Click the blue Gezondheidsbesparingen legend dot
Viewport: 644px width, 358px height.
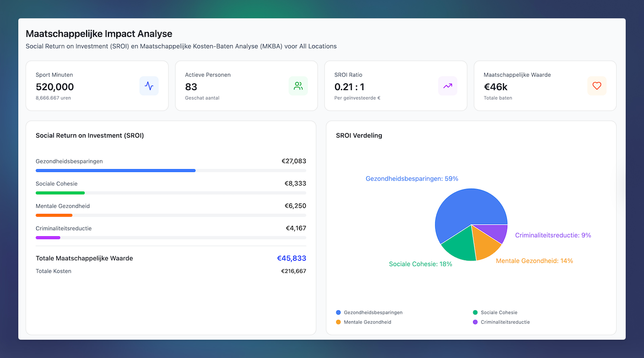(339, 312)
